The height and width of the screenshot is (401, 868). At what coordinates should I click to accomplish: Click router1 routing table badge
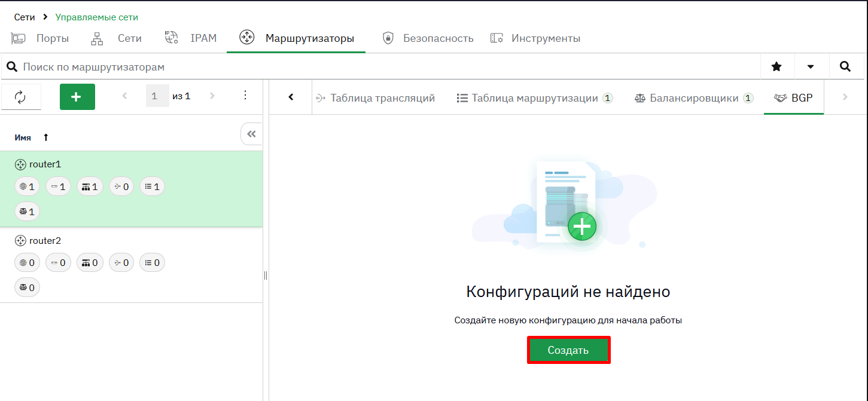pyautogui.click(x=152, y=186)
